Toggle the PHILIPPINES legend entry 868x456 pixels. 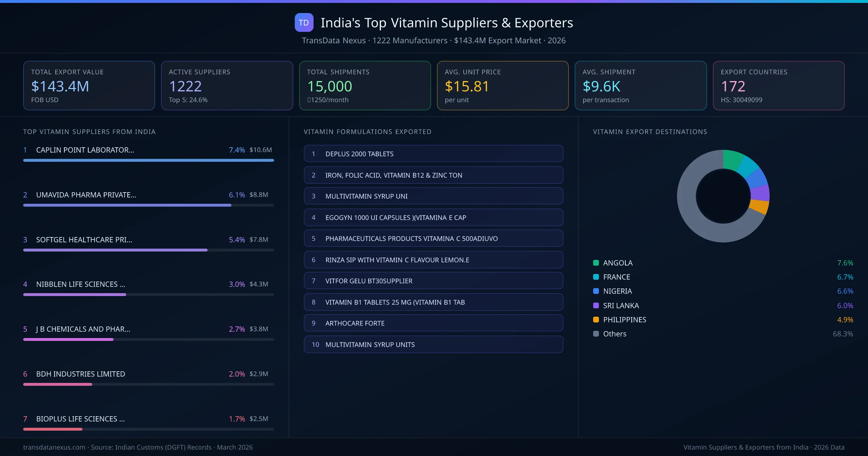click(624, 320)
